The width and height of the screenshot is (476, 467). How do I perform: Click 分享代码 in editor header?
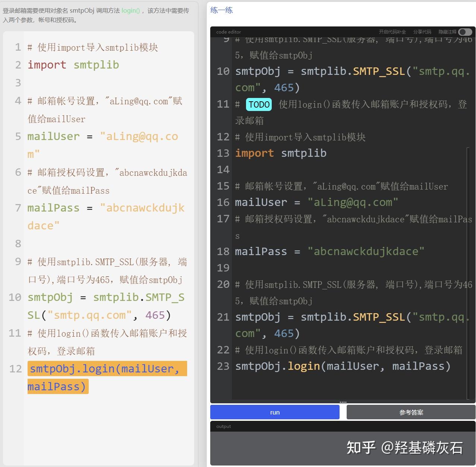click(x=422, y=32)
